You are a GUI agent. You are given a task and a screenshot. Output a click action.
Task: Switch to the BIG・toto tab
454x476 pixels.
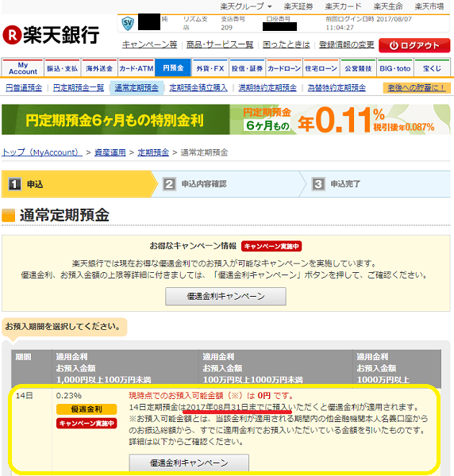click(395, 68)
